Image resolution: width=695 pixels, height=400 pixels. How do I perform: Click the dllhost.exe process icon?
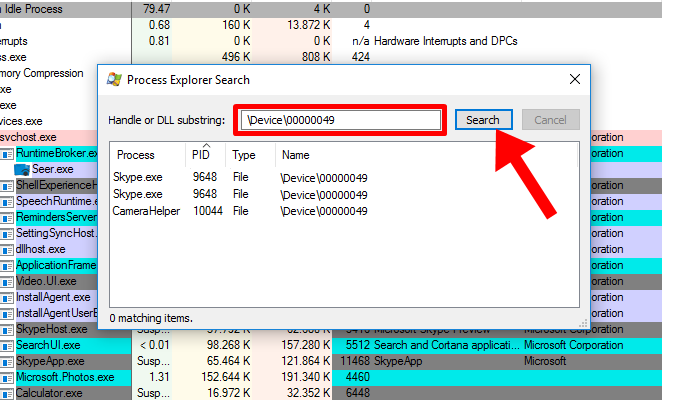tap(7, 250)
